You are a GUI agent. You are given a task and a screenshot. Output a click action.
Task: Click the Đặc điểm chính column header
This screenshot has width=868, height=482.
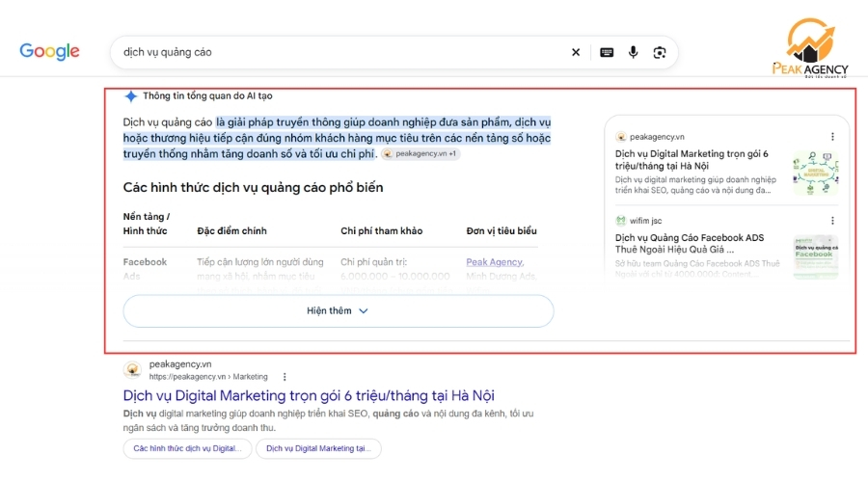pos(231,230)
